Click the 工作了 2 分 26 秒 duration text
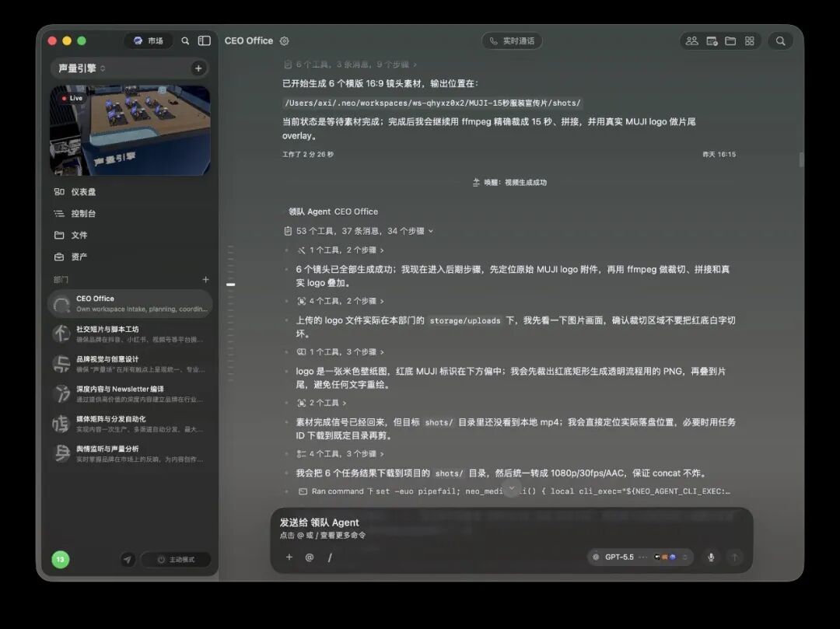 (x=308, y=154)
